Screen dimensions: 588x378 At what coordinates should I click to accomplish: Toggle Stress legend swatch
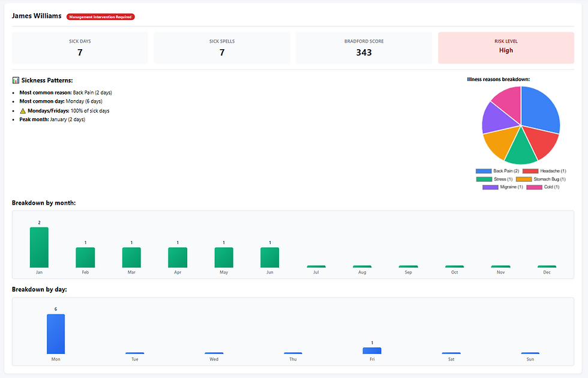click(484, 179)
